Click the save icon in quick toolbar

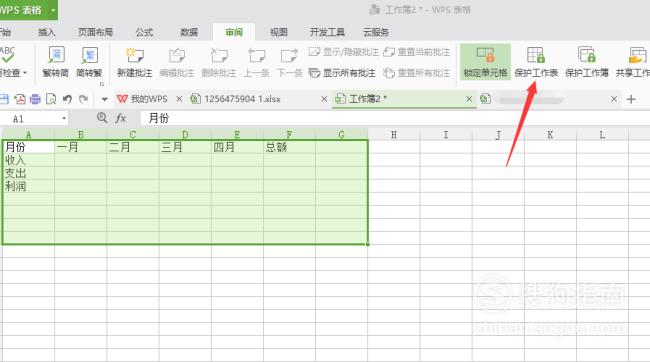click(x=4, y=99)
